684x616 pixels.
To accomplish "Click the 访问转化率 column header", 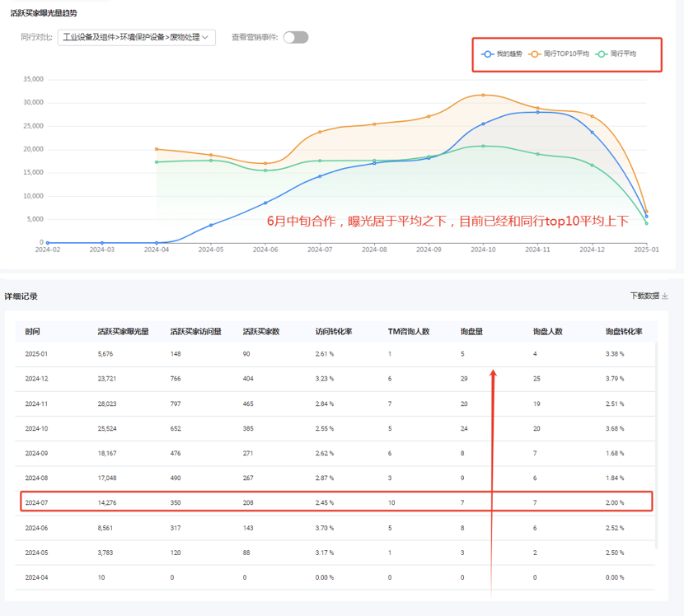I will point(334,331).
